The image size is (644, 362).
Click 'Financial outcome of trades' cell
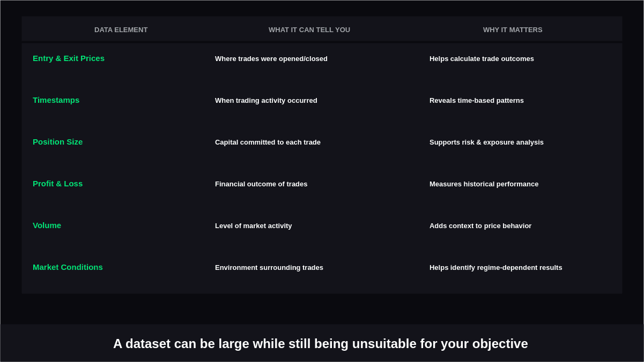261,184
